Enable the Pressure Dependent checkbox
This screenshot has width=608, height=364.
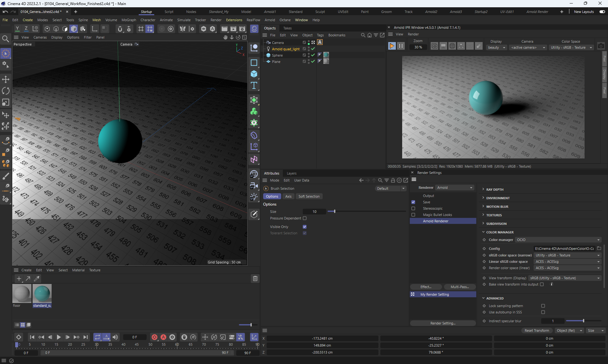tap(305, 218)
